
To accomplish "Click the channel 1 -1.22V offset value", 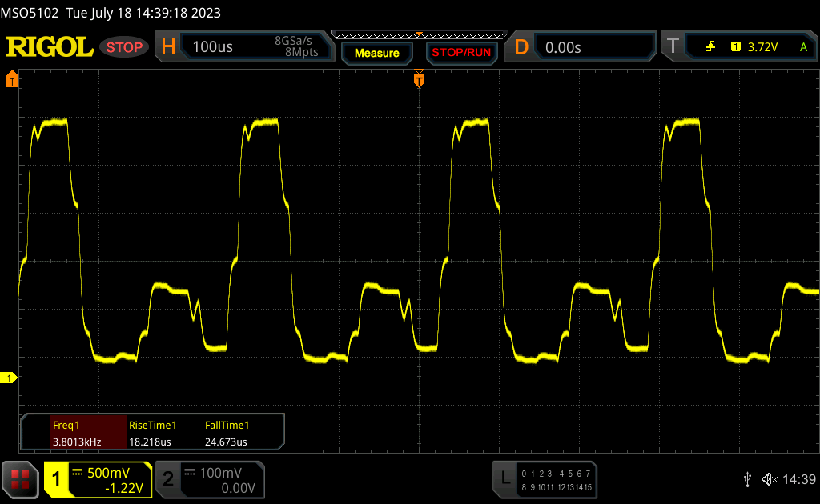I will (x=124, y=488).
